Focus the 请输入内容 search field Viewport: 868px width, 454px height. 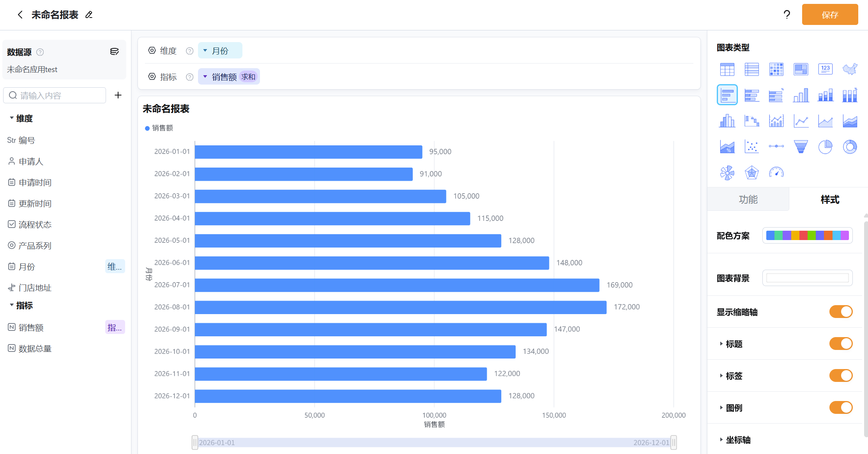(x=55, y=95)
